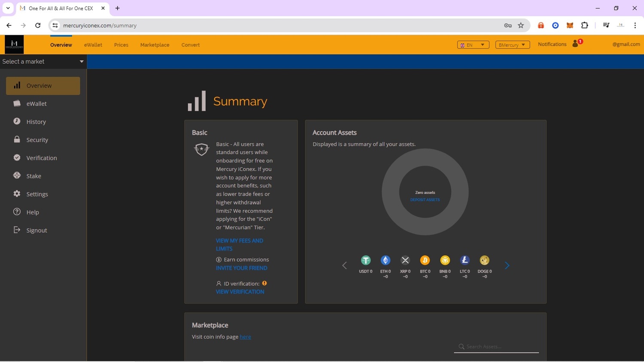Select the BNB coin icon

click(445, 260)
